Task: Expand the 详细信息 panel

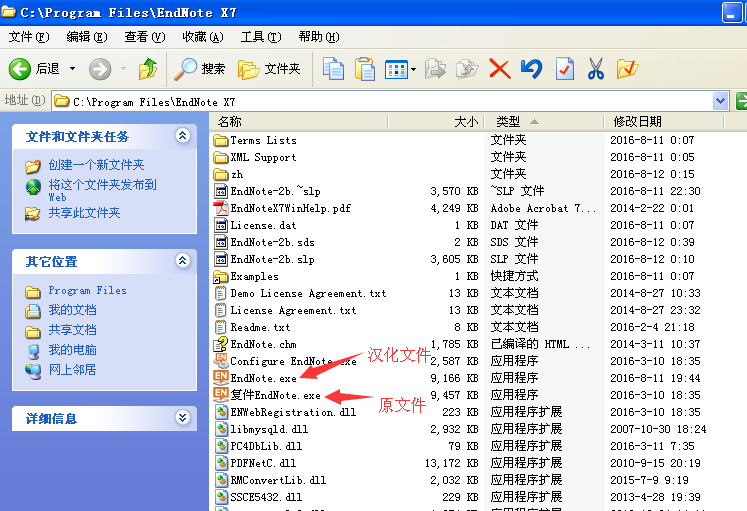Action: 182,418
